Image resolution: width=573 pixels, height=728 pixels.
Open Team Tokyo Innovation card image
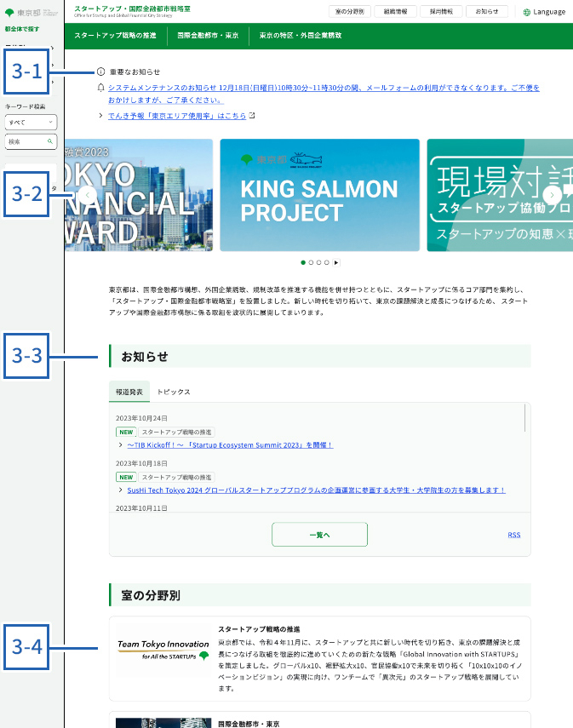coord(163,649)
